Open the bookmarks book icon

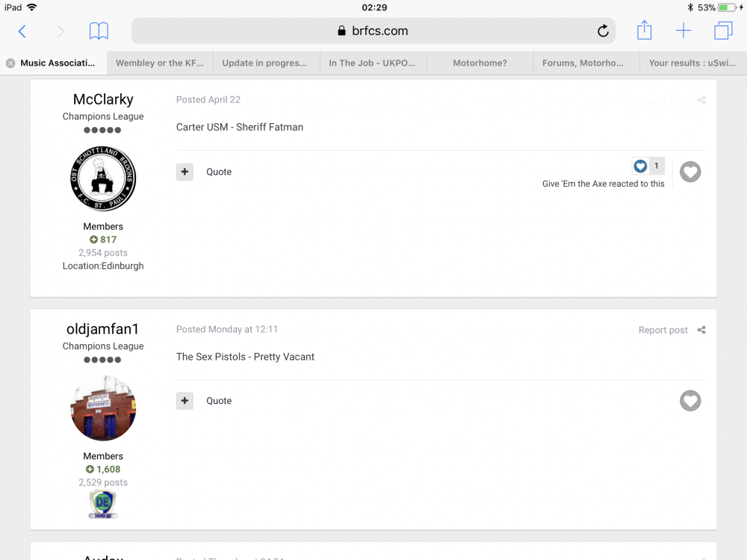tap(99, 31)
